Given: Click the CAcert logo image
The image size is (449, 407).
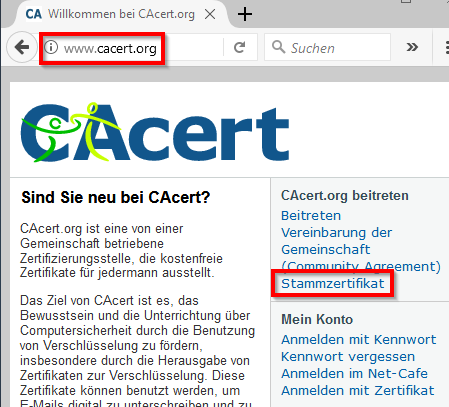Looking at the screenshot, I should (x=155, y=132).
